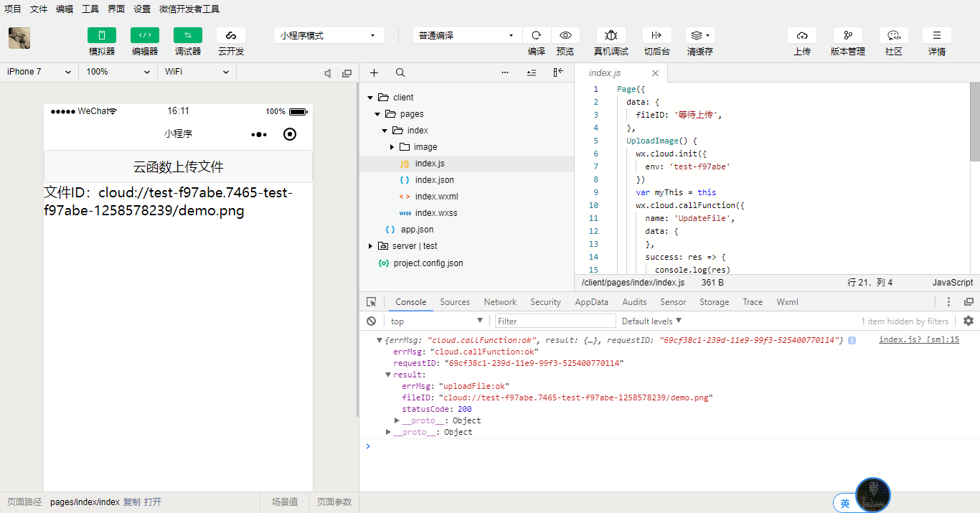Open the WiFi network dropdown
The width and height of the screenshot is (980, 513).
coord(196,72)
